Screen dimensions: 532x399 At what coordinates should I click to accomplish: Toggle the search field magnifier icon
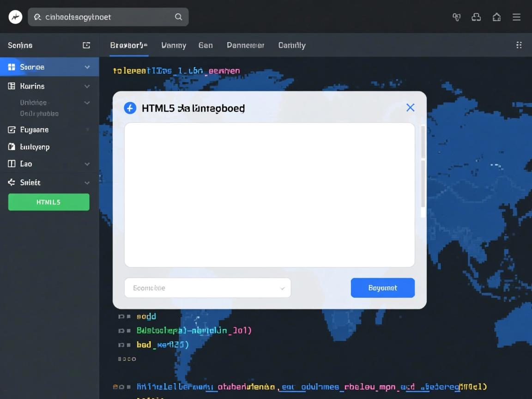click(x=178, y=17)
